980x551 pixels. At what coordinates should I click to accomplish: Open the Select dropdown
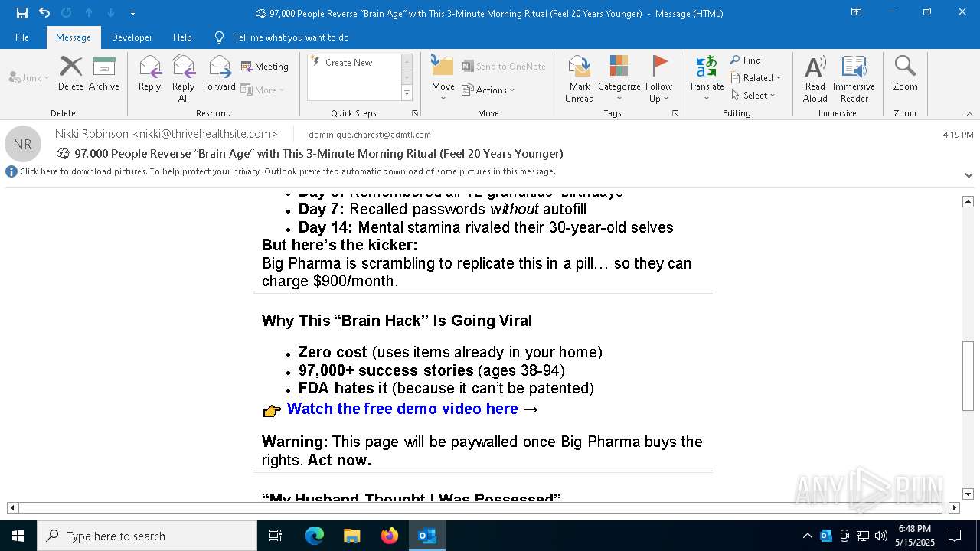(753, 95)
